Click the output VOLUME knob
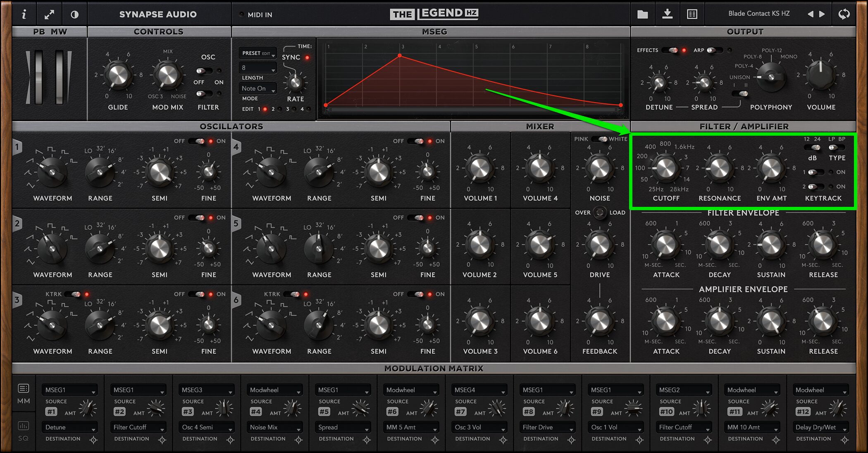This screenshot has height=453, width=868. 821,75
